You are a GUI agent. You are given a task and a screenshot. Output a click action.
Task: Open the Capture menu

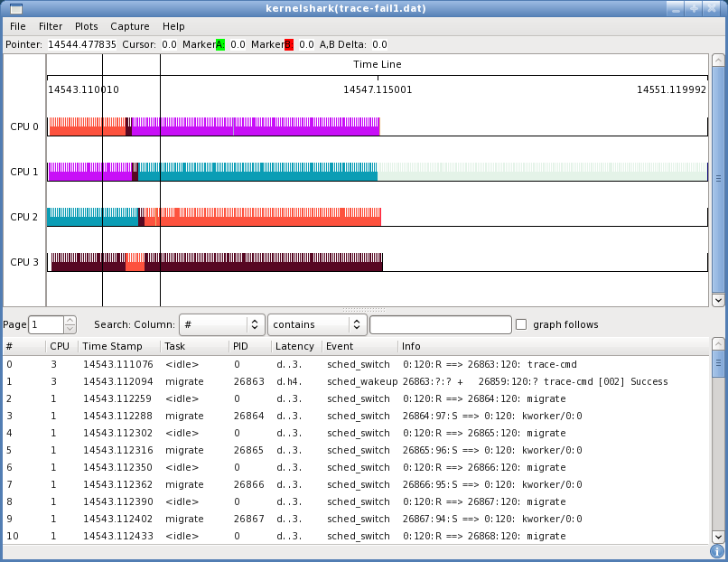pos(130,27)
